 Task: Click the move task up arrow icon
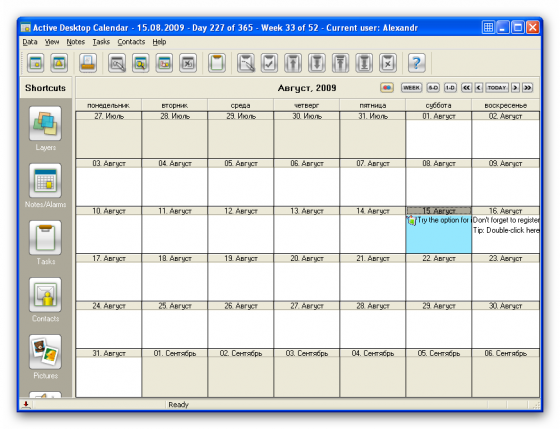pyautogui.click(x=293, y=63)
